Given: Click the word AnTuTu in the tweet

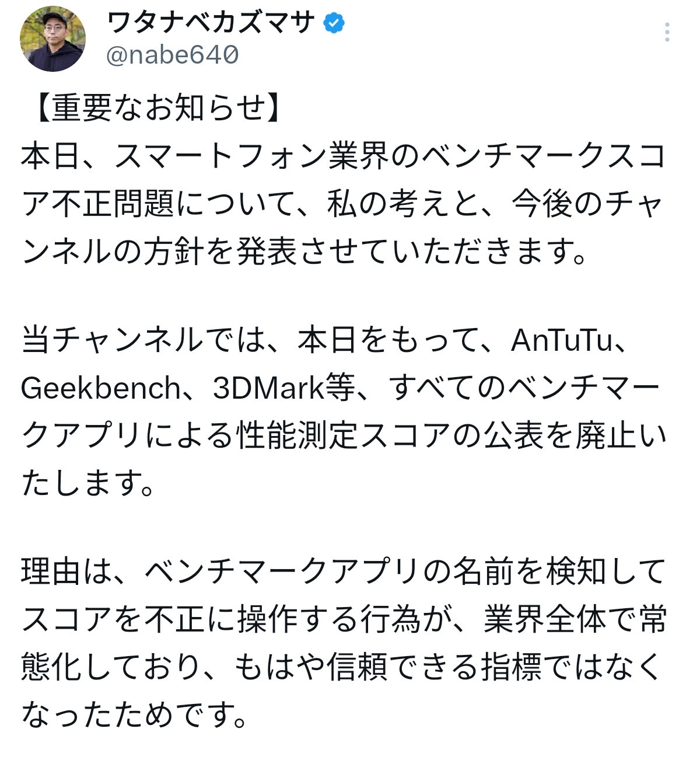Looking at the screenshot, I should click(x=561, y=340).
